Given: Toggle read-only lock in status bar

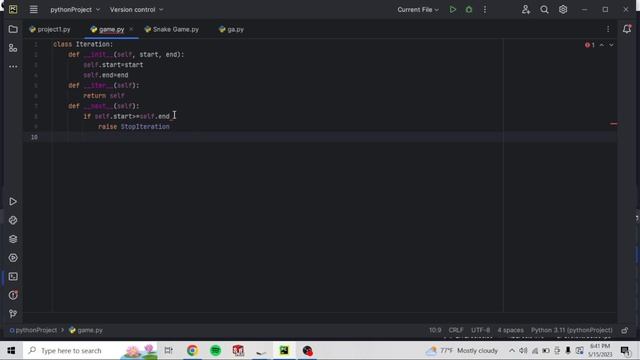Looking at the screenshot, I should 625,330.
